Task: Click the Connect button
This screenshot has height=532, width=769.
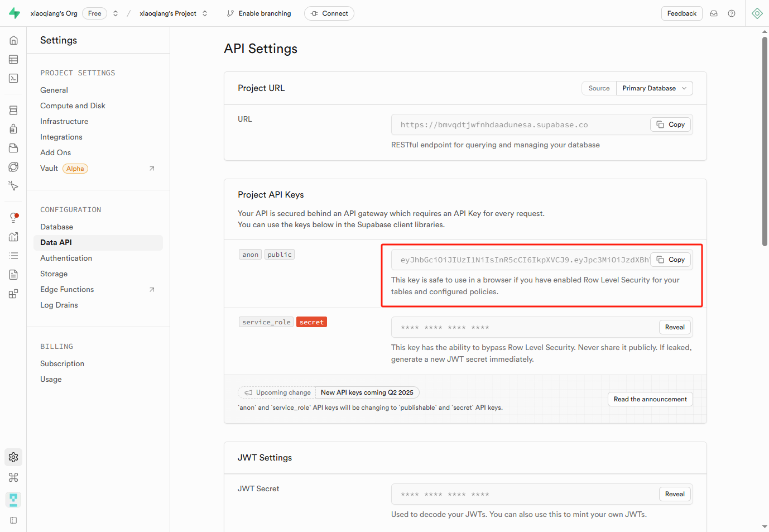Action: (329, 13)
